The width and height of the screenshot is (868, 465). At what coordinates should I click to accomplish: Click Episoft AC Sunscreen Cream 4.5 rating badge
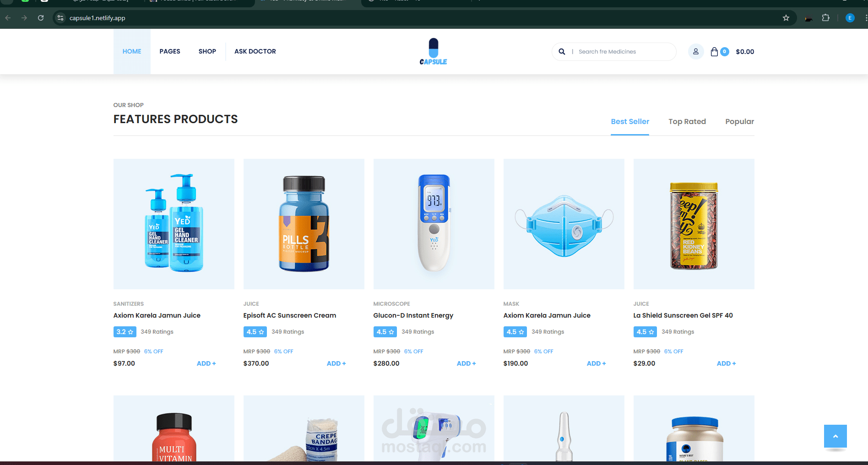tap(255, 332)
